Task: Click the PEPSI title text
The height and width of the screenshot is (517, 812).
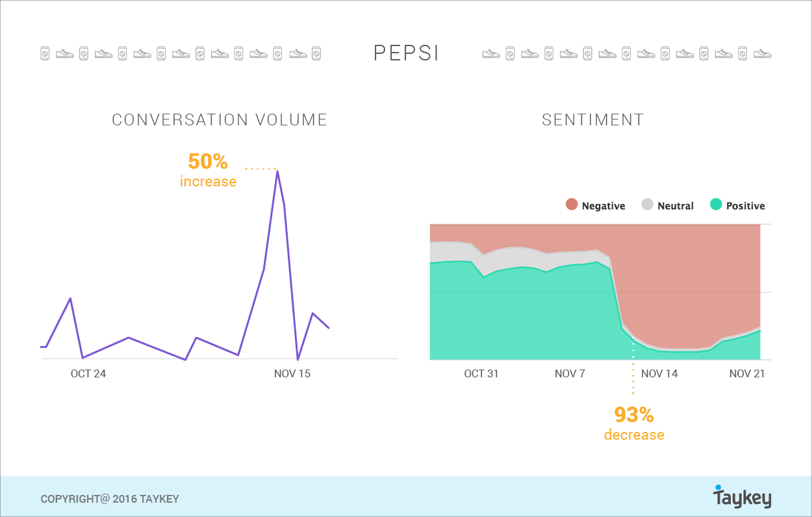Action: pos(407,53)
